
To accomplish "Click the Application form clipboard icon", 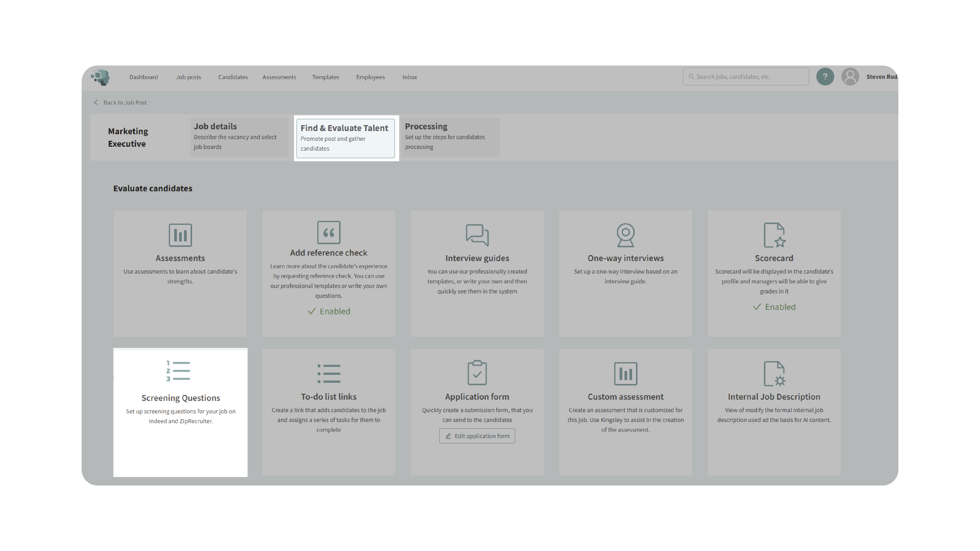I will click(x=477, y=373).
